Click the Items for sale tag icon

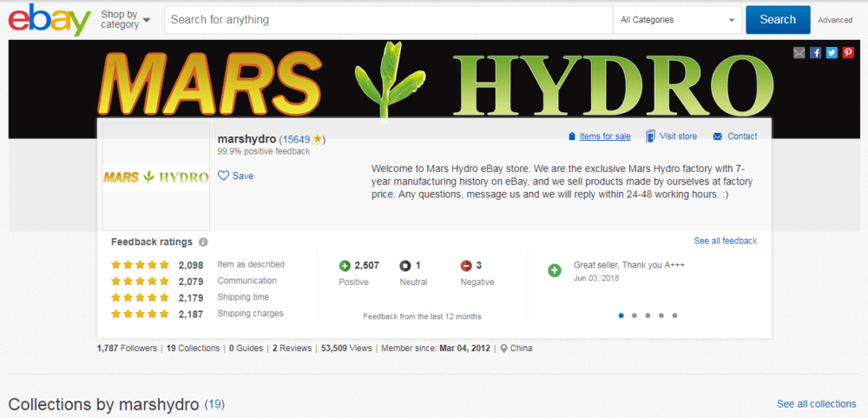point(572,136)
